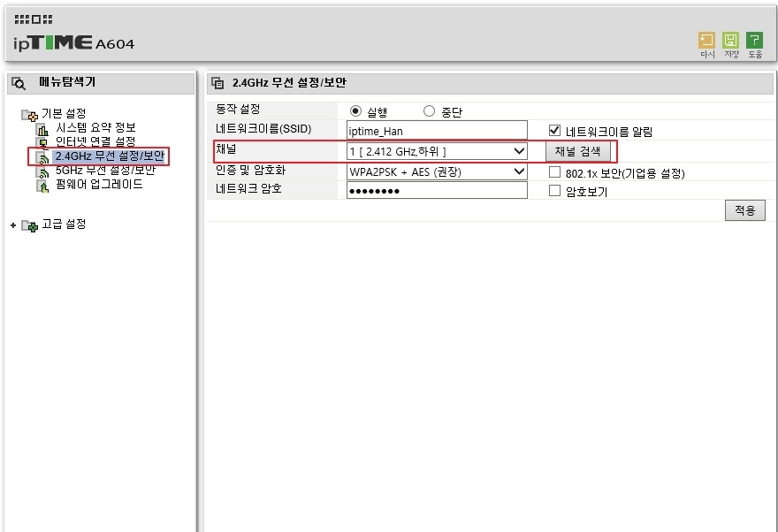The image size is (778, 532).
Task: Click the ipTIME A604 logo
Action: pyautogui.click(x=74, y=43)
